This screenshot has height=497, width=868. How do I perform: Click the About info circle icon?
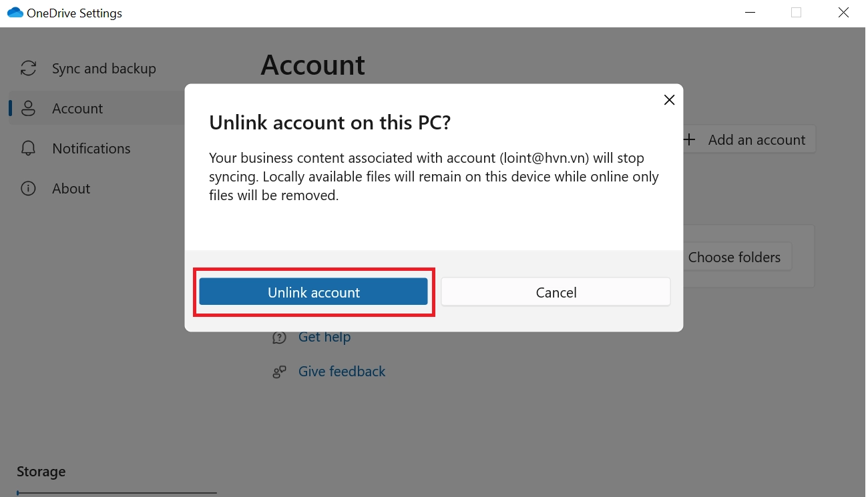28,189
